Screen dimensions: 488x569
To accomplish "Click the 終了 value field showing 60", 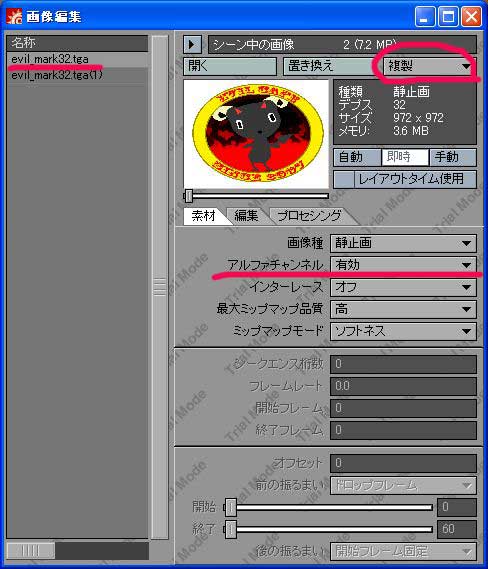I will [x=457, y=529].
